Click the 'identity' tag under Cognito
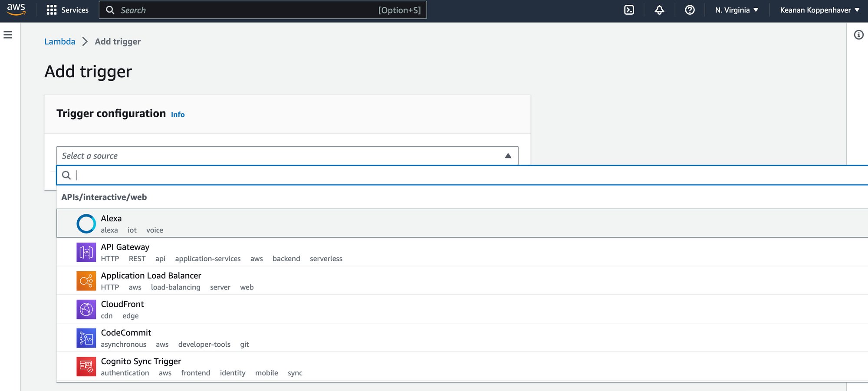Viewport: 868px width, 391px height. (232, 373)
